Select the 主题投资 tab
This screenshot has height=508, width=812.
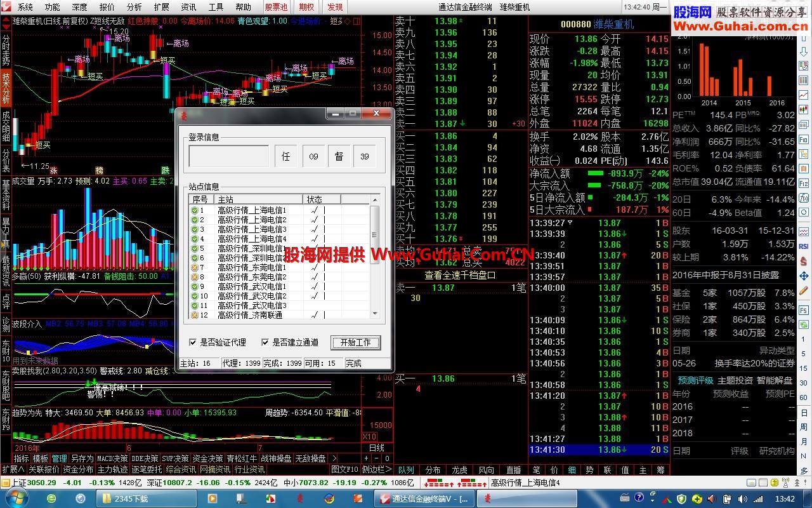pyautogui.click(x=735, y=380)
